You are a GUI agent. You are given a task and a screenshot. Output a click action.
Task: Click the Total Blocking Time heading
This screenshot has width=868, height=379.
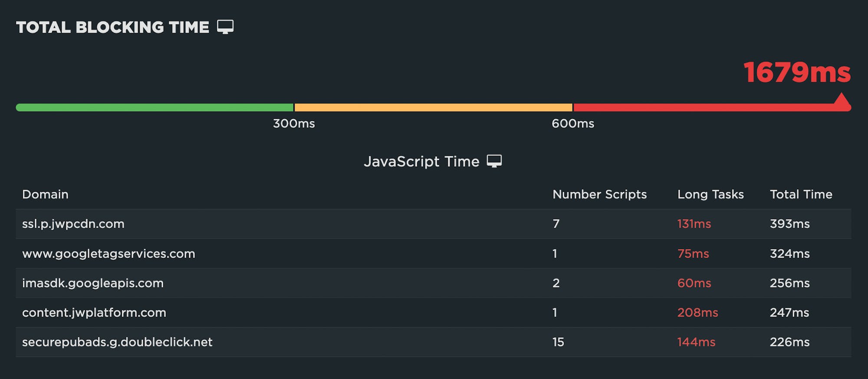pos(113,27)
